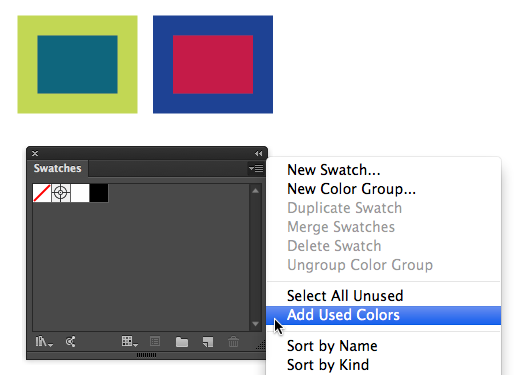
Task: Select the Black swatch
Action: 99,193
